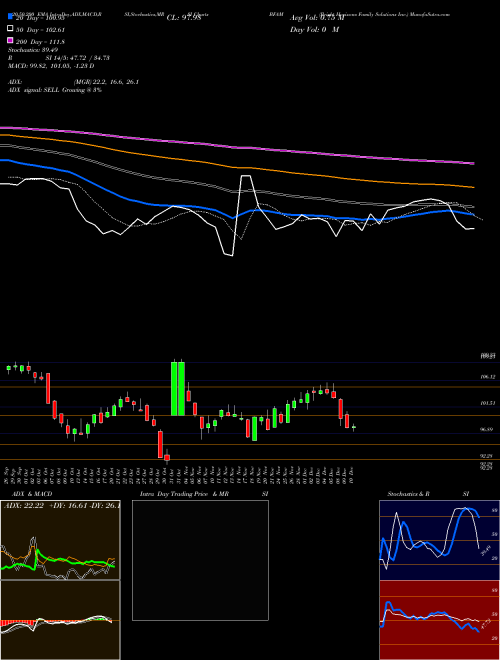Click the orange moving average line
The height and width of the screenshot is (660, 500).
point(237,167)
